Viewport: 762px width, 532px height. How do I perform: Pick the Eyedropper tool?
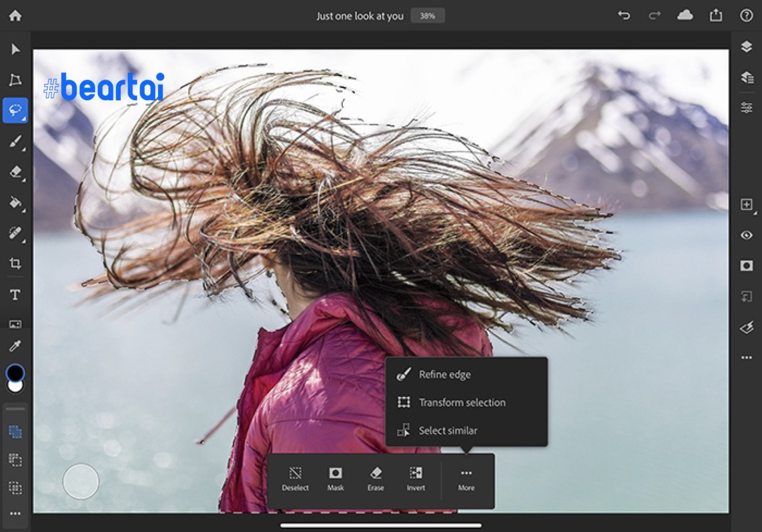click(x=15, y=346)
